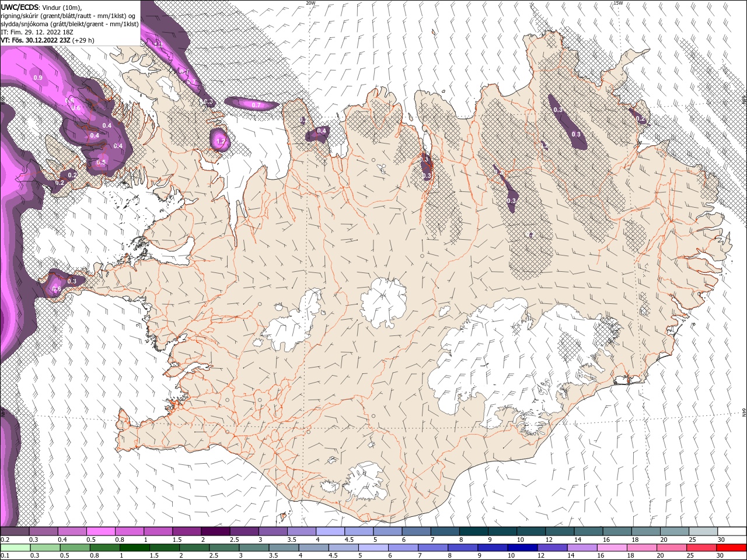Click the 12 tick label on lower scale
Image resolution: width=747 pixels, height=560 pixels.
pyautogui.click(x=540, y=556)
